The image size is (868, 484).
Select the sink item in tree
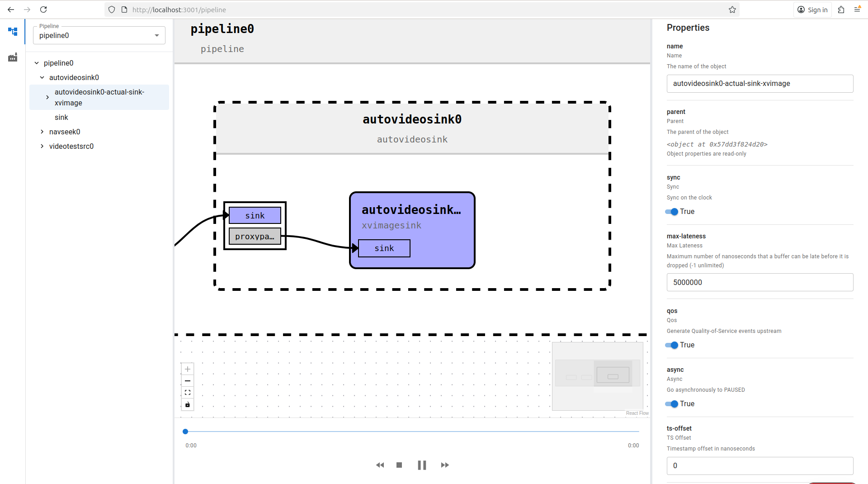(61, 117)
